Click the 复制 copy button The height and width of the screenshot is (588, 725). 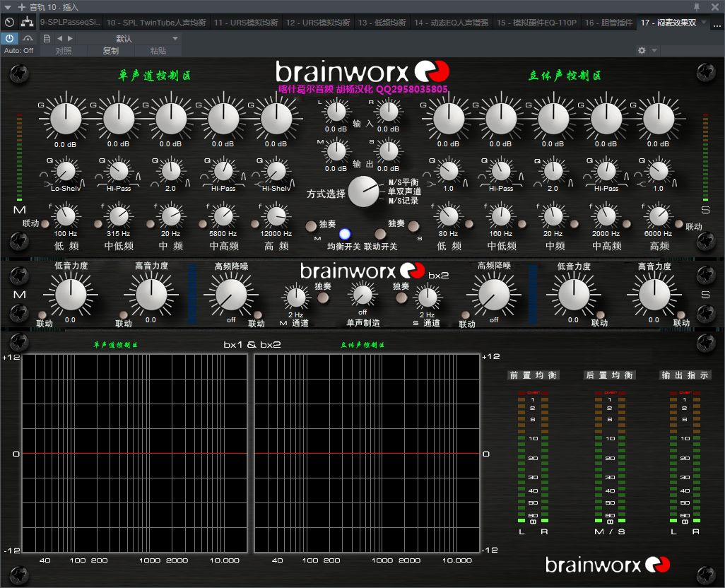[111, 51]
